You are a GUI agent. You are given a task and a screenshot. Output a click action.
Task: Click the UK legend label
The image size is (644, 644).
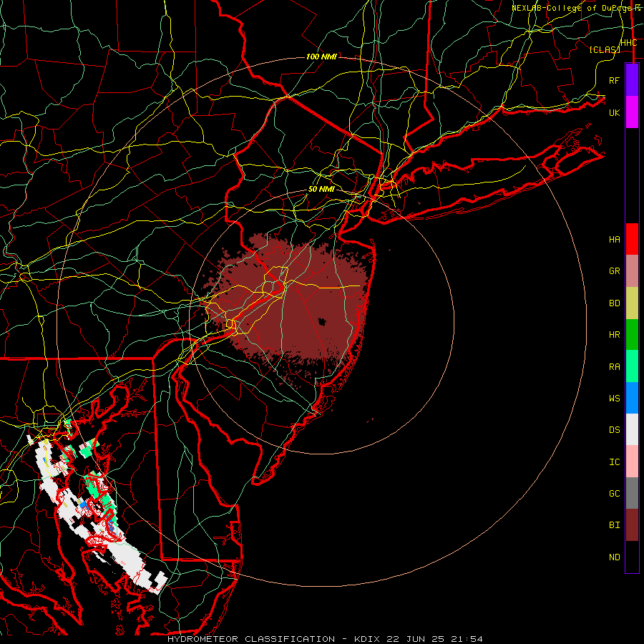pos(614,112)
